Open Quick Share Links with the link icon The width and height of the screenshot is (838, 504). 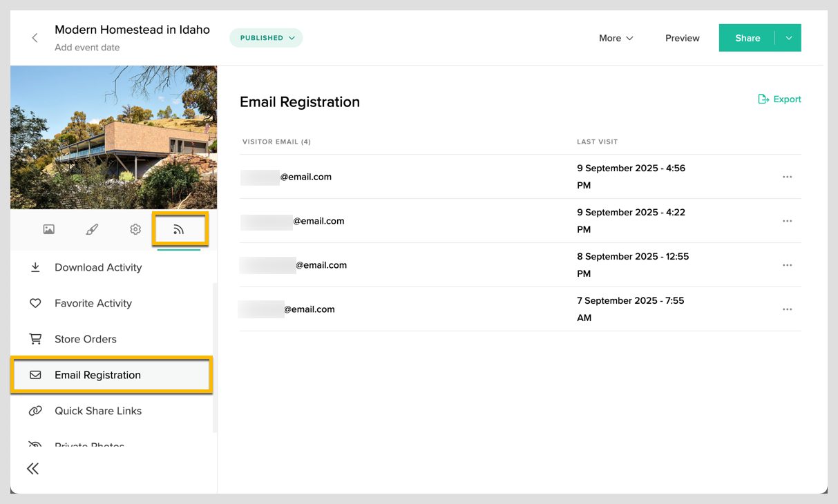pos(97,411)
